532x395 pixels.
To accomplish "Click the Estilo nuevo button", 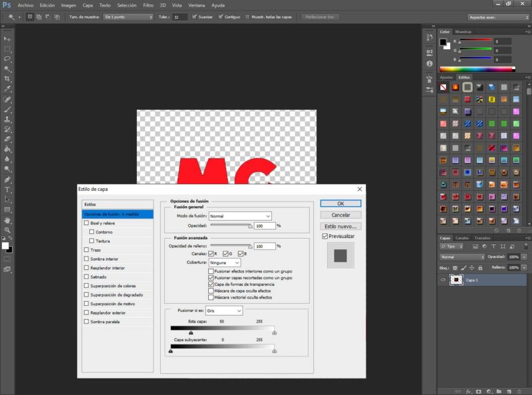I will (x=340, y=226).
